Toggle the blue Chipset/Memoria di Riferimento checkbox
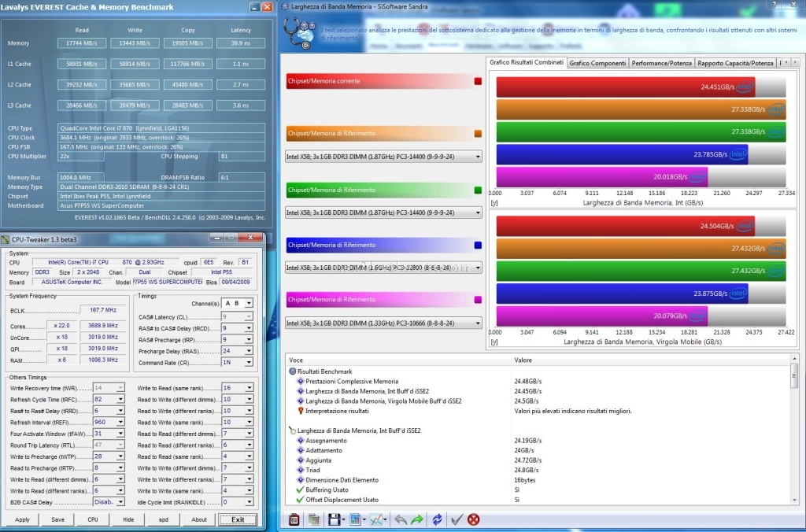Viewport: 806px width, 532px height. 478,246
